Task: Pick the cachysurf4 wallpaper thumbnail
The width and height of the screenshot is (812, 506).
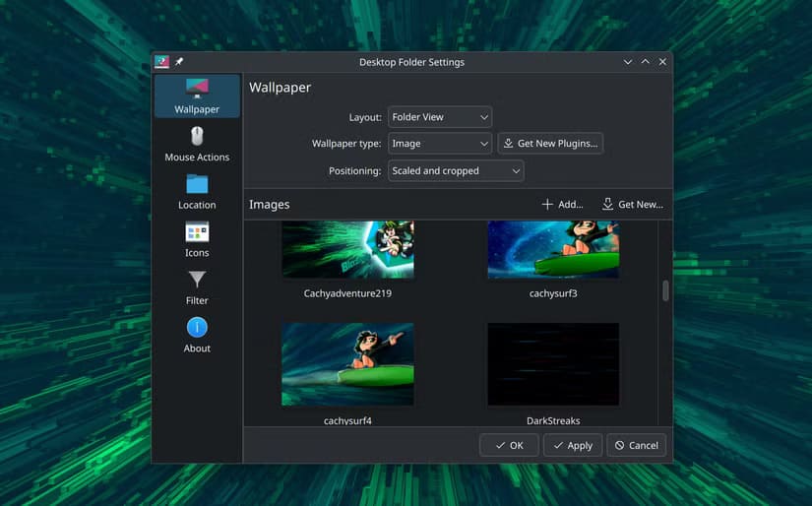Action: (347, 364)
